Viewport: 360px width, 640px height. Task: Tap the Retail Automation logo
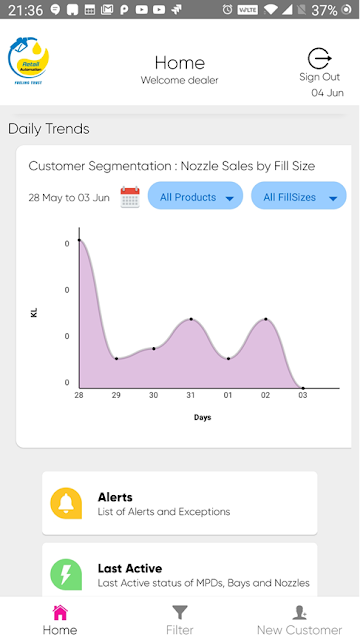(x=28, y=61)
